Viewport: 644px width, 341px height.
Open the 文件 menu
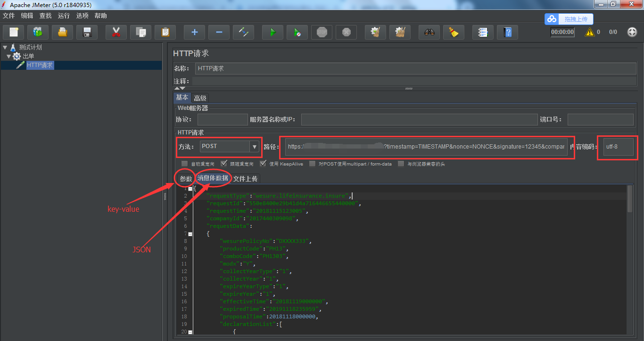coord(9,16)
